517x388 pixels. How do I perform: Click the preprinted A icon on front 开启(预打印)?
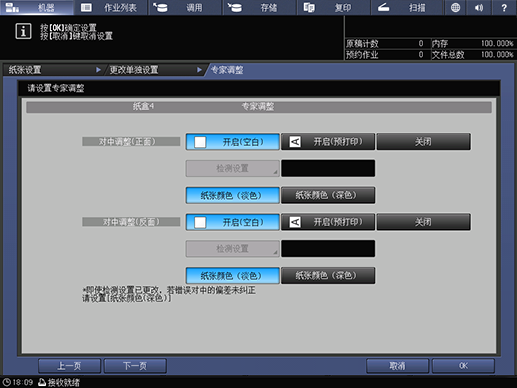[x=295, y=142]
